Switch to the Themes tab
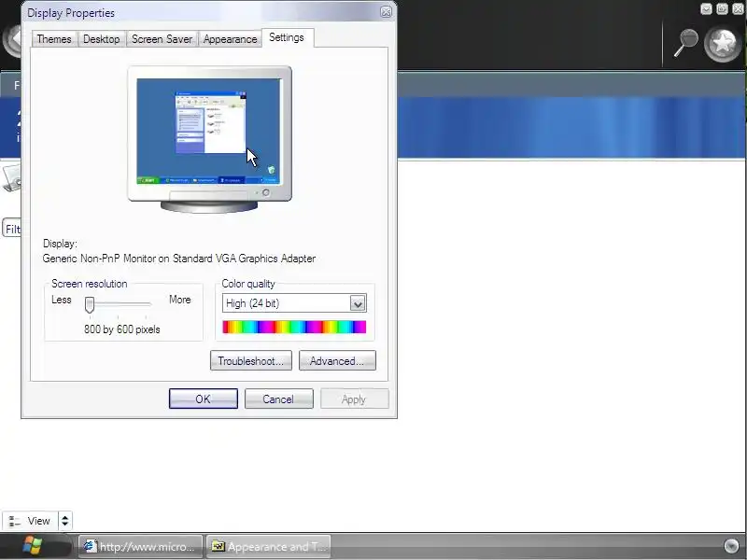Viewport: 747px width, 560px height. click(54, 39)
